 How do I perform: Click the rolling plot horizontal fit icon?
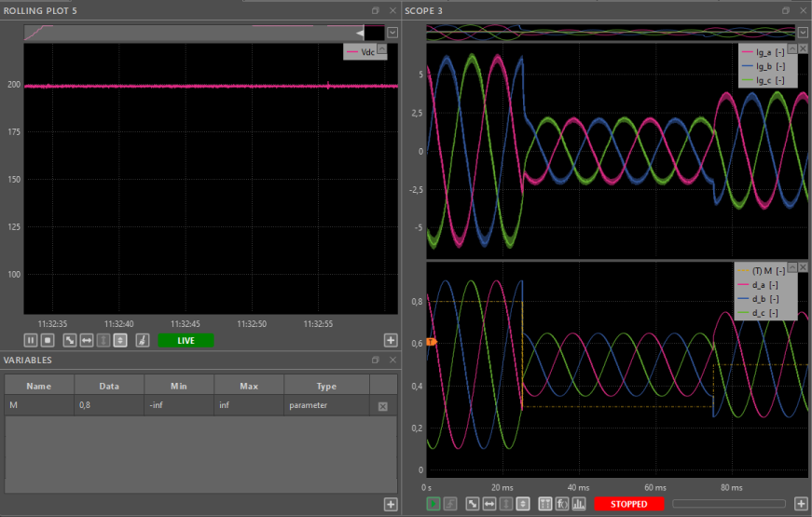pyautogui.click(x=86, y=341)
